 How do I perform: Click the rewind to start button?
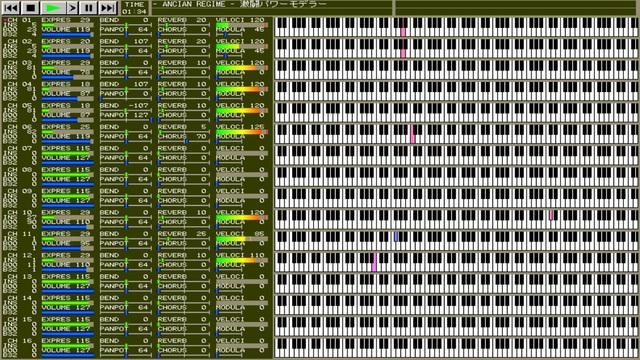[x=11, y=8]
